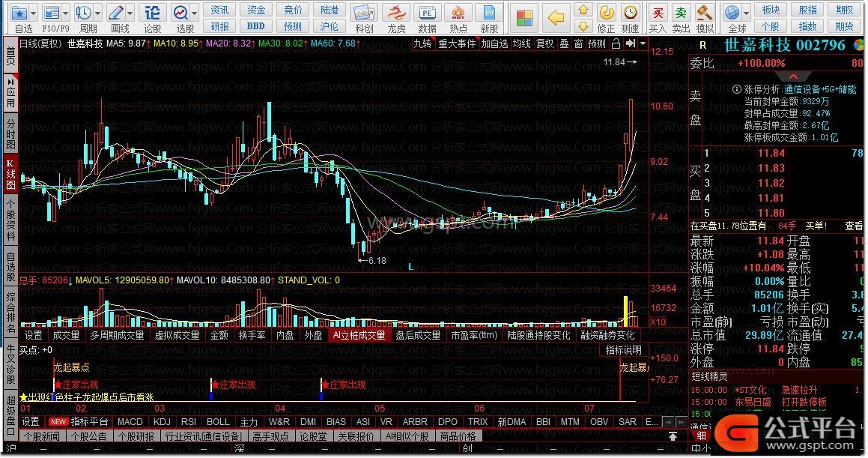Open the 科创 board chart icon
This screenshot has height=458, width=868.
pyautogui.click(x=364, y=12)
